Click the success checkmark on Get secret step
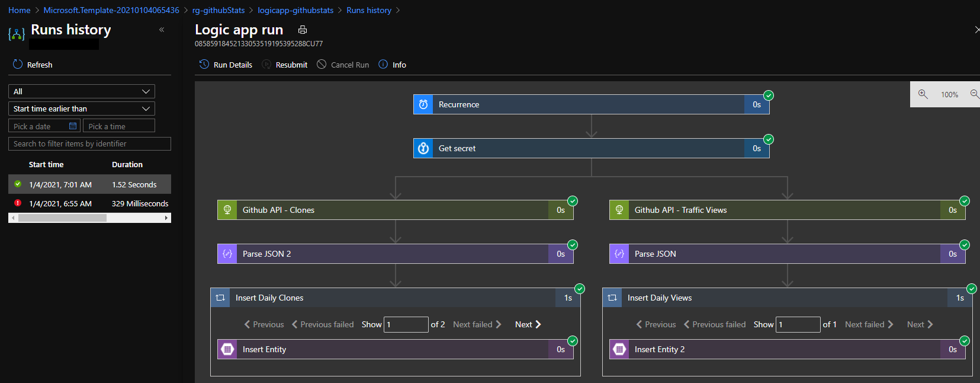The width and height of the screenshot is (980, 383). click(x=769, y=139)
